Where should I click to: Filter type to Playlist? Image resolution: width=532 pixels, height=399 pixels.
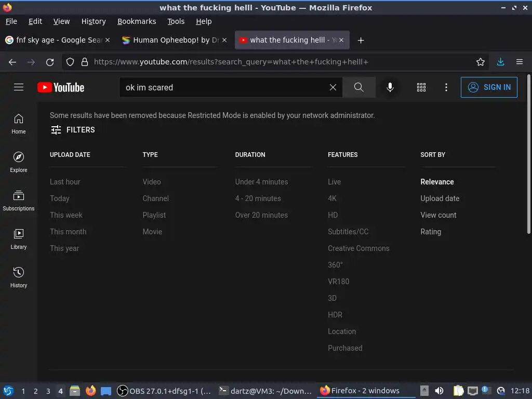click(154, 215)
